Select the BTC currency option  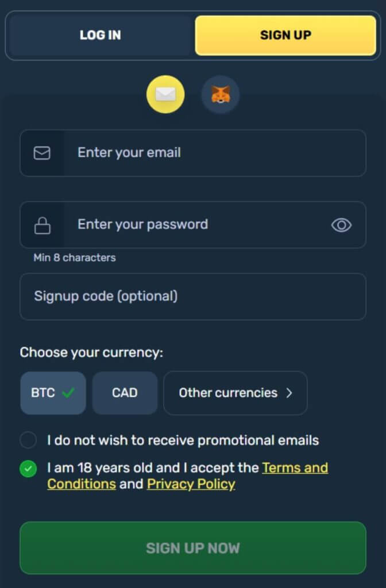click(53, 393)
